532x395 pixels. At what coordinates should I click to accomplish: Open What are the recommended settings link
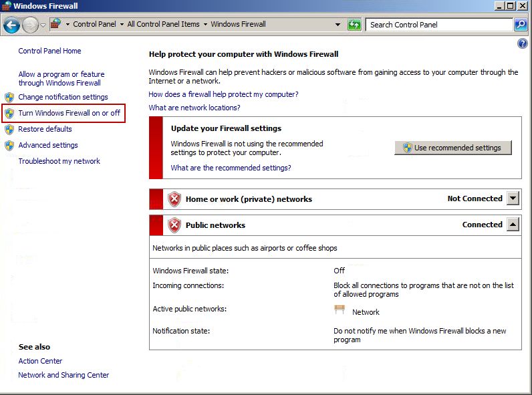pyautogui.click(x=231, y=168)
